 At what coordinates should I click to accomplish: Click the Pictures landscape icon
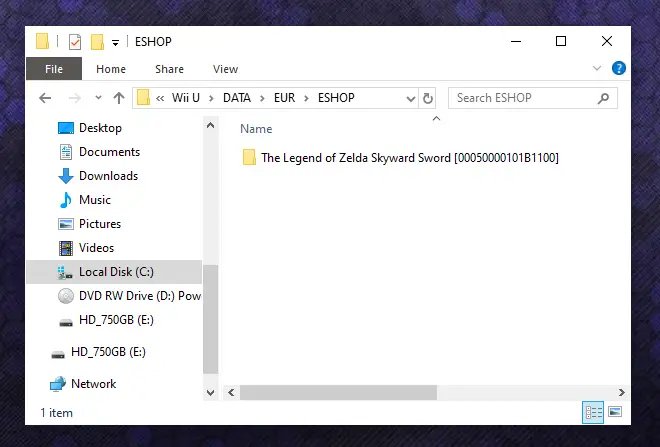(x=66, y=224)
